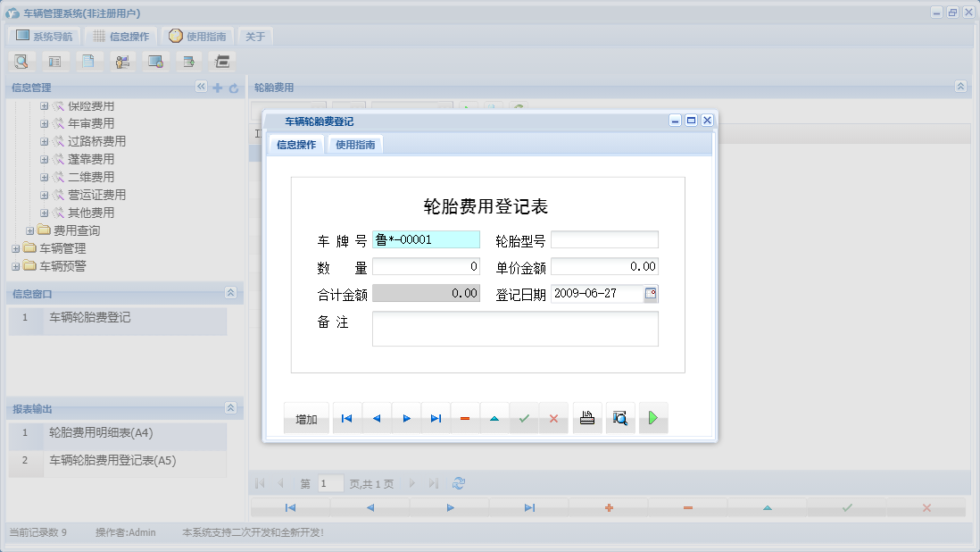Expand the 保险费用 tree node
This screenshot has height=552, width=980.
[x=44, y=105]
